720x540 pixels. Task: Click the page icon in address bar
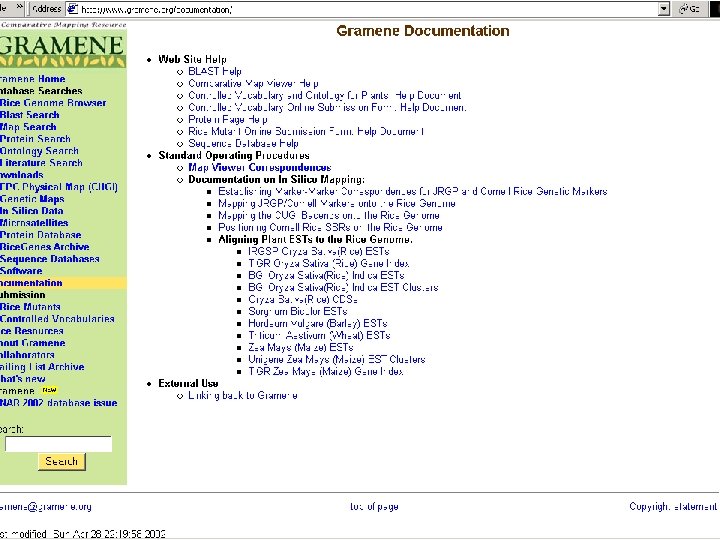click(73, 9)
